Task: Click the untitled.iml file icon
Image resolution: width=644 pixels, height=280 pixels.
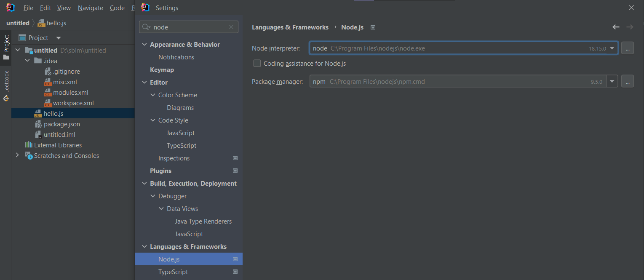Action: [x=38, y=135]
